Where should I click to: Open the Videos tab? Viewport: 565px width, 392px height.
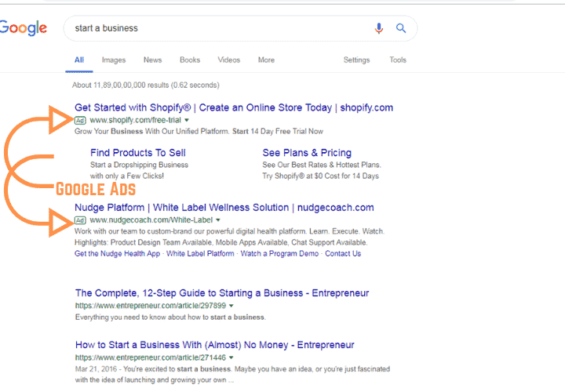(229, 60)
